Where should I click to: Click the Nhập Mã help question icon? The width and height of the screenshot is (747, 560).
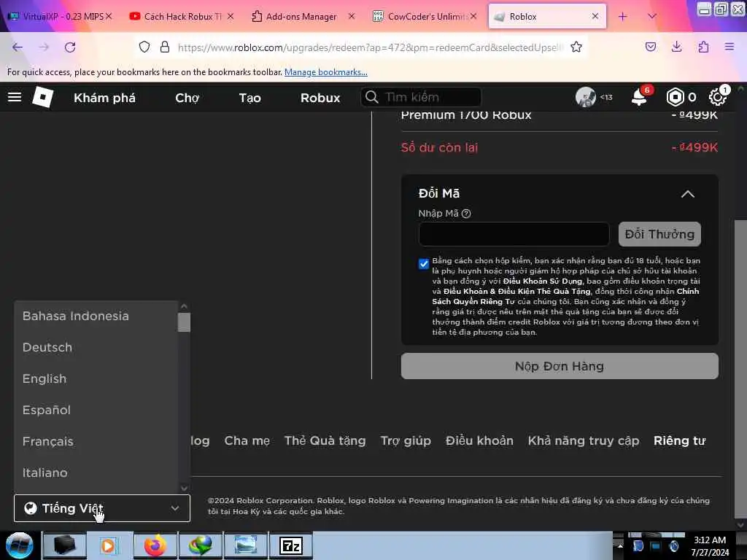[x=466, y=214]
